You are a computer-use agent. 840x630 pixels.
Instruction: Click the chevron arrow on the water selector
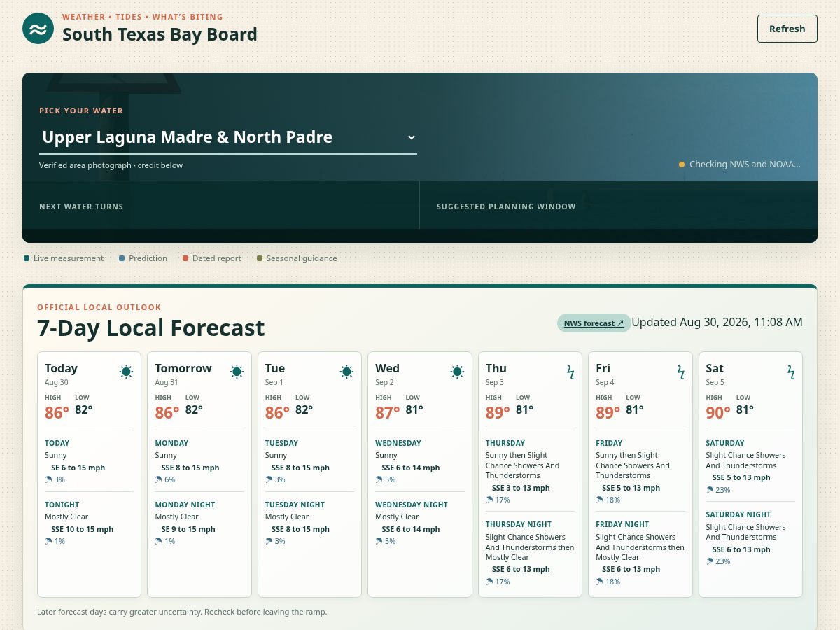pyautogui.click(x=412, y=137)
